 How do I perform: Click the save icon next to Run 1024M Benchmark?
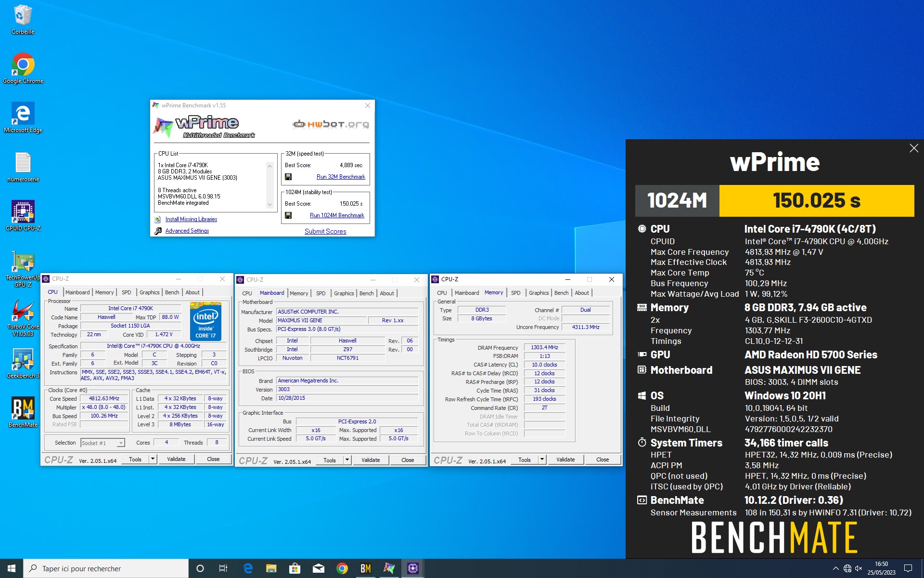pyautogui.click(x=288, y=215)
